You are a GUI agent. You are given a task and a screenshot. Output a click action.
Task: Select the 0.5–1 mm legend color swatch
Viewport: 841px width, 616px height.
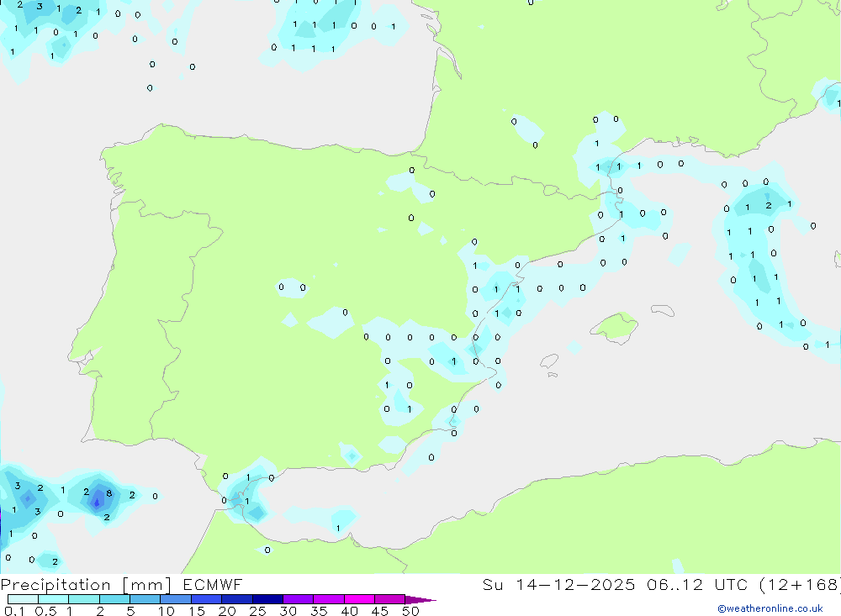54,599
